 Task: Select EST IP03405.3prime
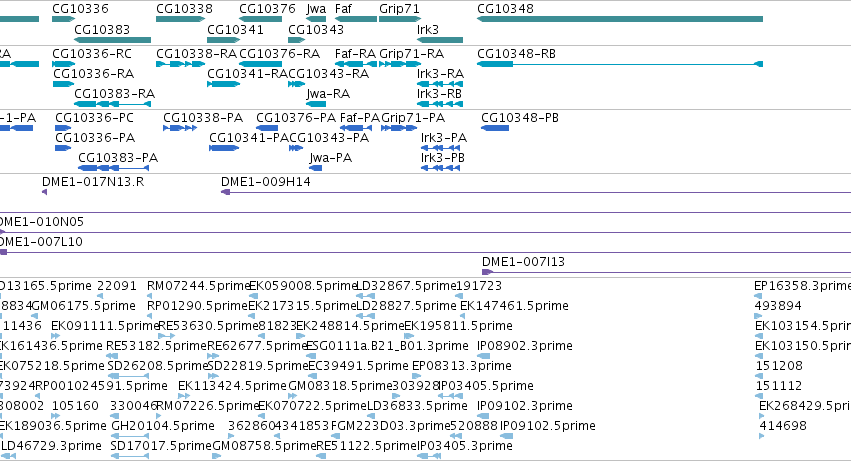point(465,446)
